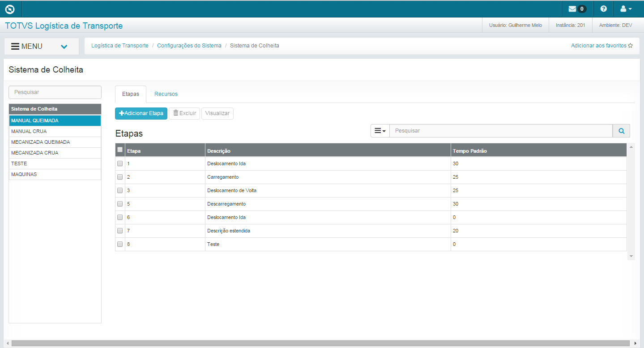Image resolution: width=644 pixels, height=348 pixels.
Task: Check the box for Etapa 6
Action: pos(120,217)
